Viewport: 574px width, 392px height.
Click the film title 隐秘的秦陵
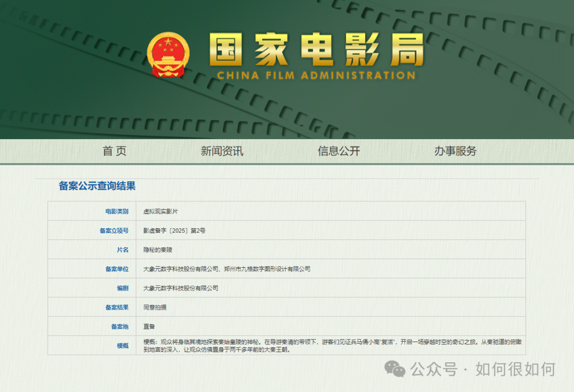157,250
